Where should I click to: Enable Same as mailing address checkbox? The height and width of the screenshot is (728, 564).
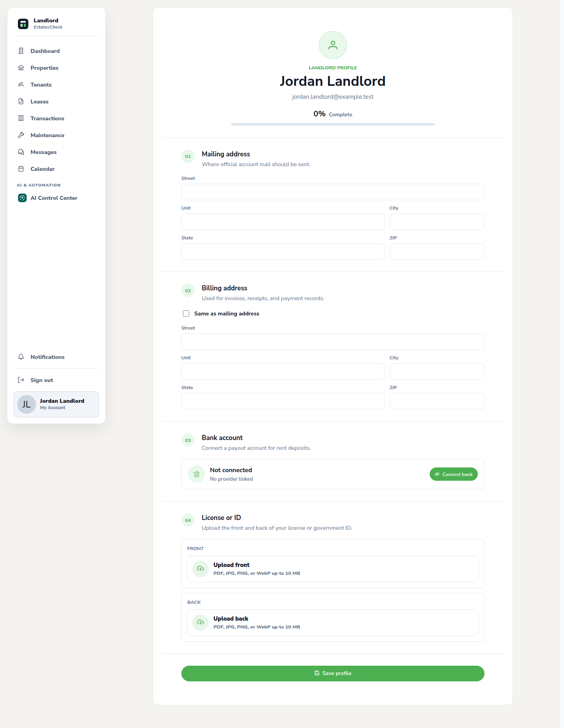click(x=186, y=313)
